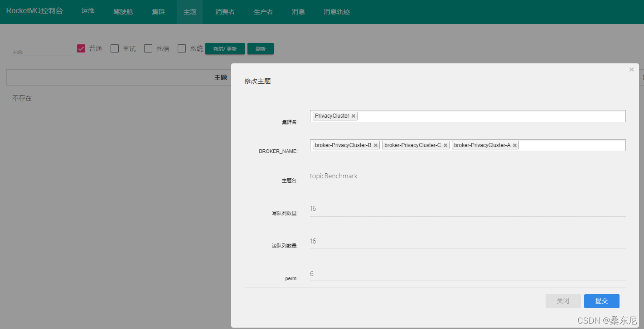Open the 消息轨迹 tab
The height and width of the screenshot is (329, 644).
[x=337, y=12]
